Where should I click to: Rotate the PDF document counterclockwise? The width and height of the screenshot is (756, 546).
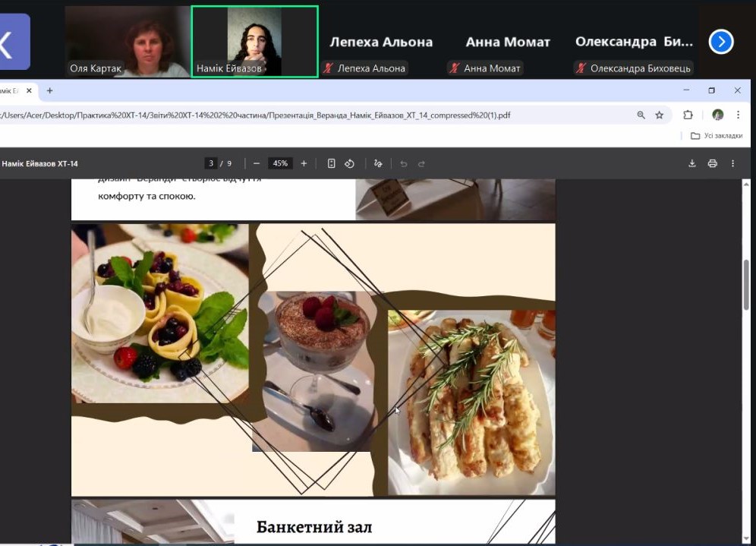click(350, 163)
